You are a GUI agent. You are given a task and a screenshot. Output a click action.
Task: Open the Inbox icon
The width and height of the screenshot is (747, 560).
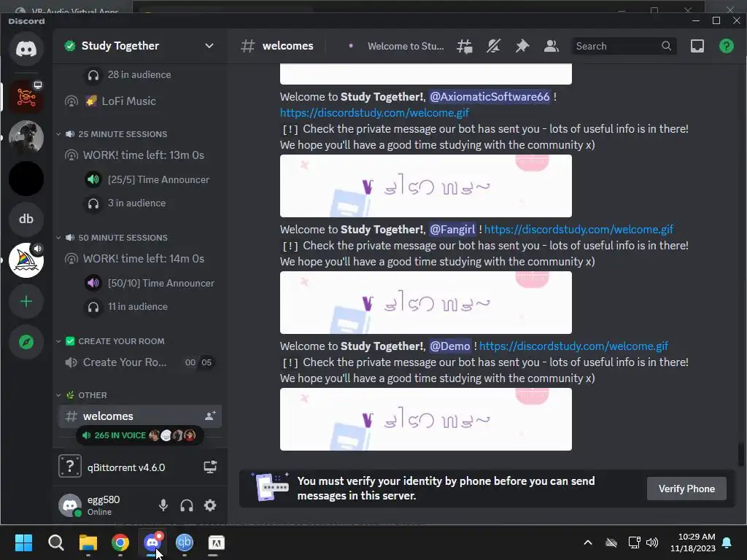coord(697,46)
